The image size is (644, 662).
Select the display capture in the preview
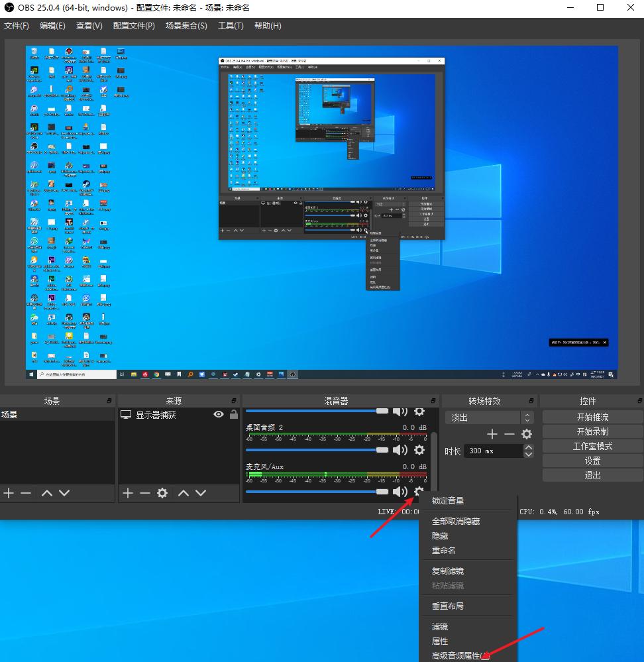(x=321, y=212)
